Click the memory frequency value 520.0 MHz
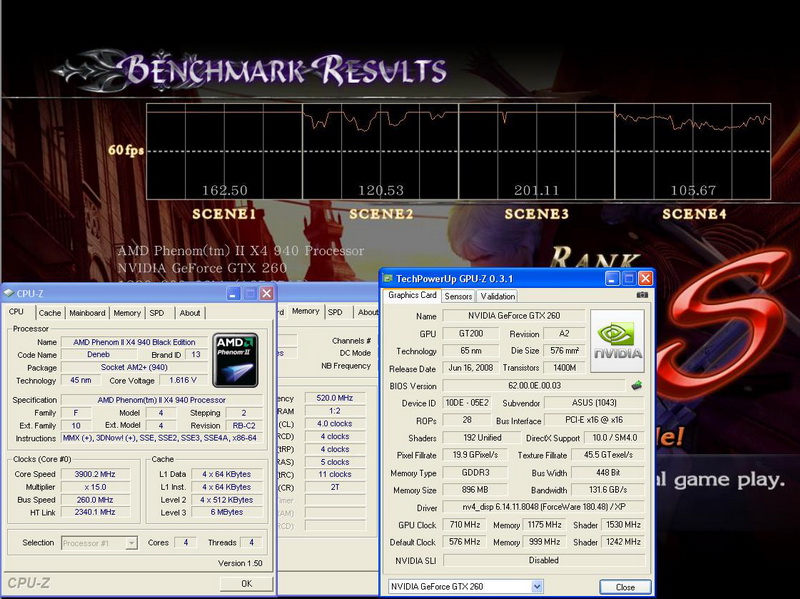800x599 pixels. (335, 398)
